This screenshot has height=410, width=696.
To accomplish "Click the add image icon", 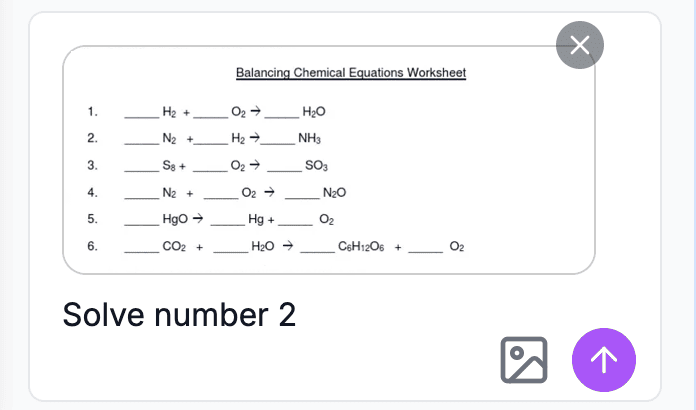I will 524,360.
